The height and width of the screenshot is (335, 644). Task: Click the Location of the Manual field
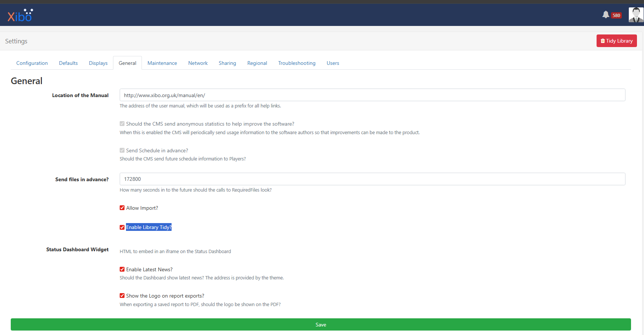pos(372,95)
